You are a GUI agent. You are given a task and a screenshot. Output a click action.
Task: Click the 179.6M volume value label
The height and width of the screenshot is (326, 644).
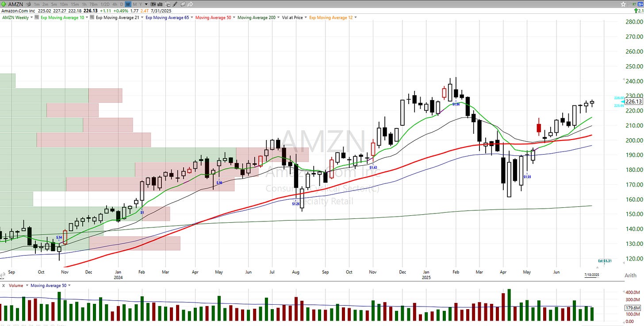point(633,308)
